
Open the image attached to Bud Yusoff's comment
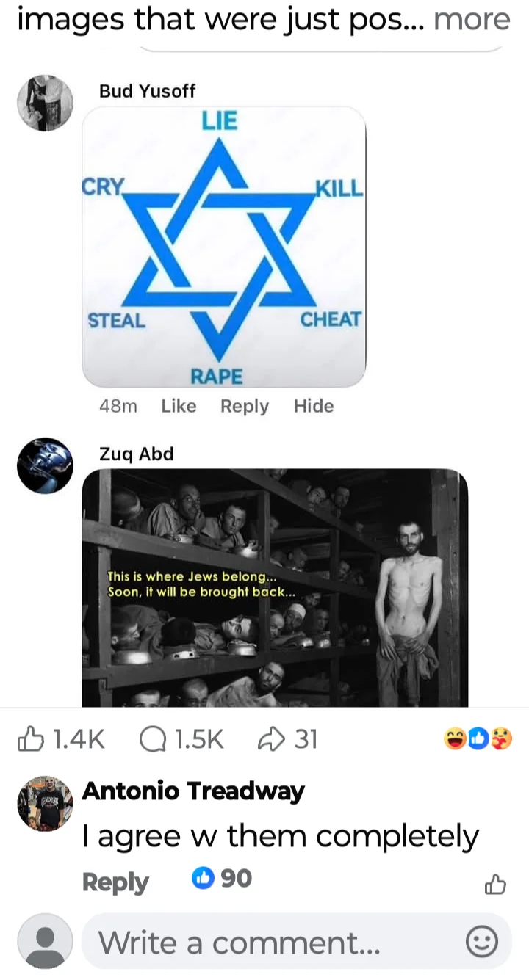tap(224, 247)
